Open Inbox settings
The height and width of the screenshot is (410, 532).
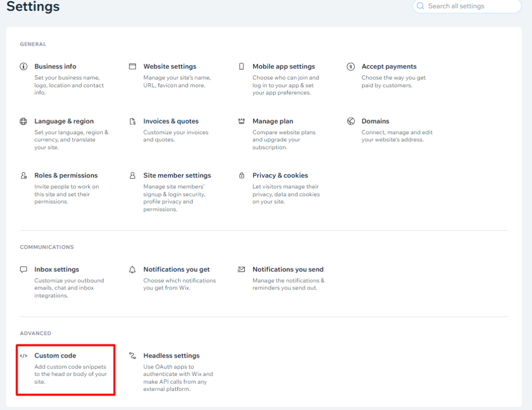57,270
